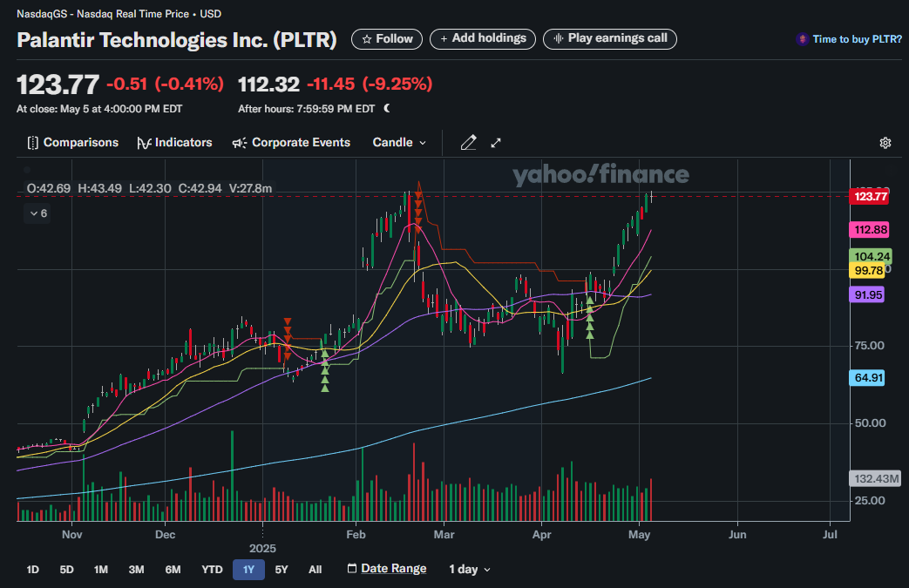Click the yellow 99.78 indicator label
909x588 pixels.
(868, 271)
